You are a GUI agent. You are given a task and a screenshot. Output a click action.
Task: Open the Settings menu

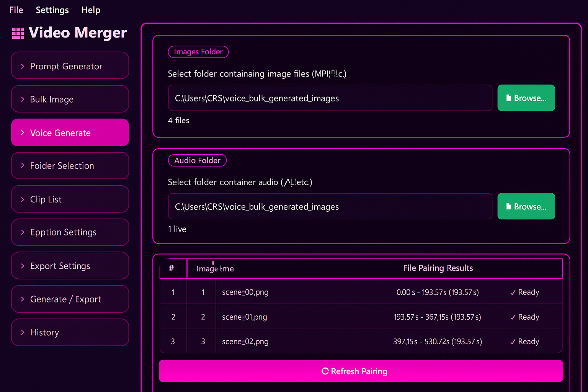coord(52,10)
